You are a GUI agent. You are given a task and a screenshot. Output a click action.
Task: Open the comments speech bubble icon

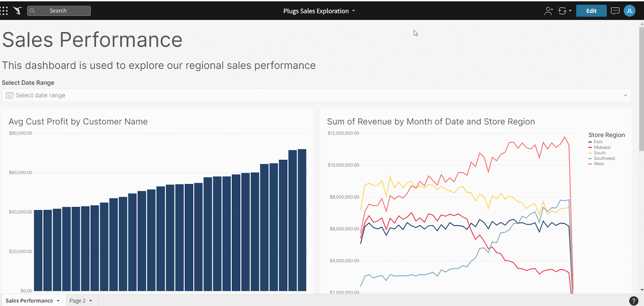point(615,11)
